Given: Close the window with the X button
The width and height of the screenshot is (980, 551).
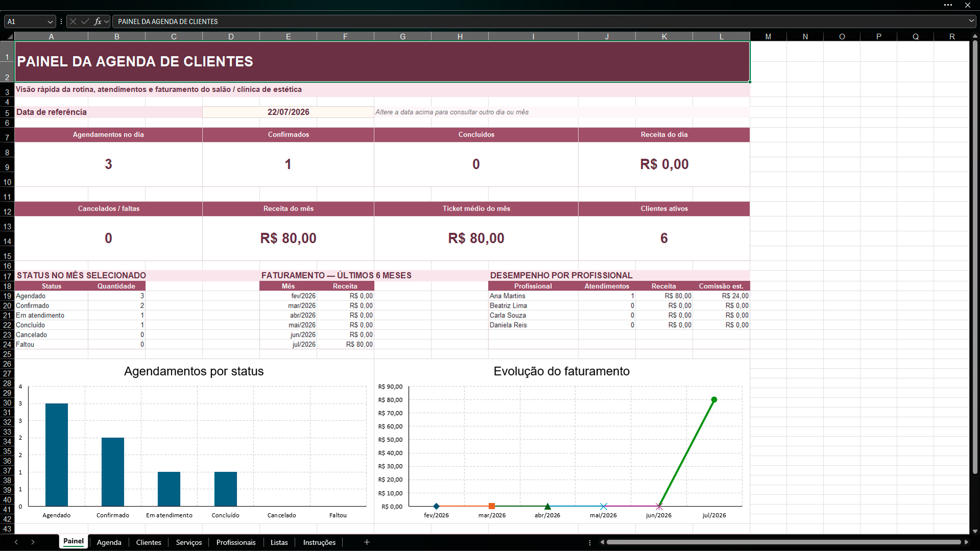Looking at the screenshot, I should pyautogui.click(x=967, y=5).
